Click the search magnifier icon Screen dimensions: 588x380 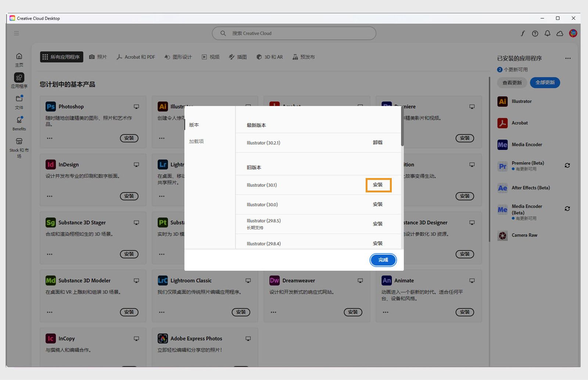pyautogui.click(x=223, y=33)
